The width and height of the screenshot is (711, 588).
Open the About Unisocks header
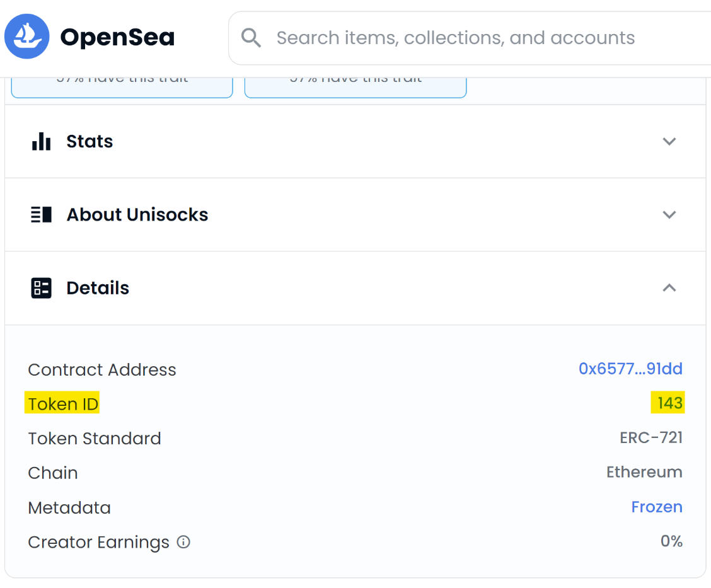pos(355,214)
